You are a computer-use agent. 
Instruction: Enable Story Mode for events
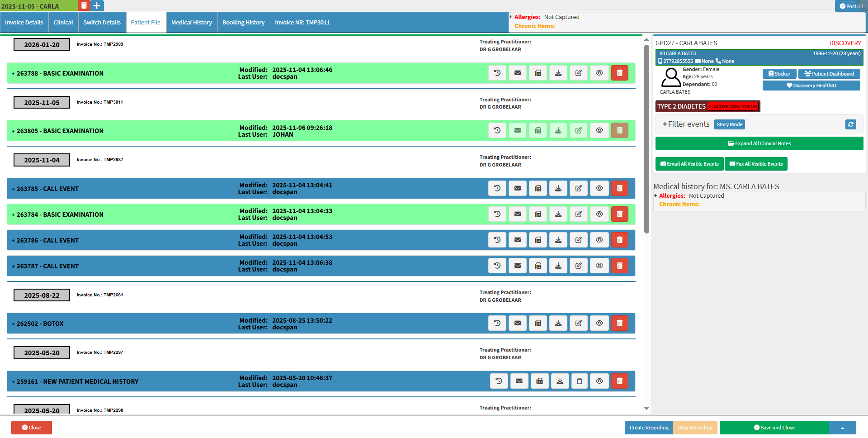(x=729, y=124)
